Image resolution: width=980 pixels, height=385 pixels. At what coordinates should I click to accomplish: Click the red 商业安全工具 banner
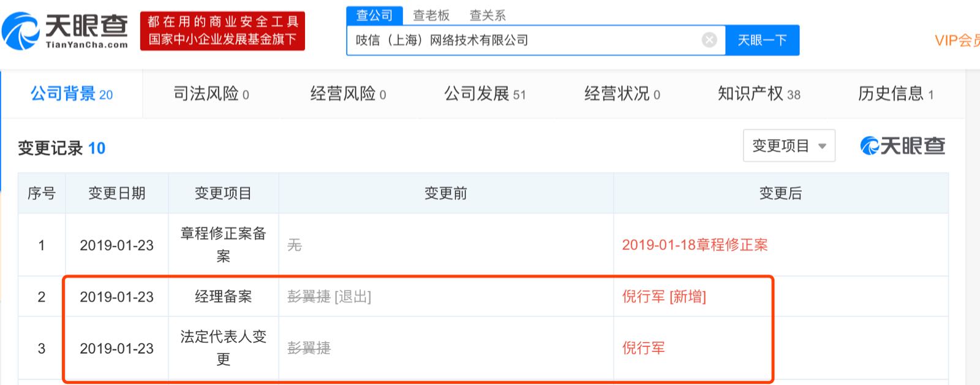pos(222,31)
